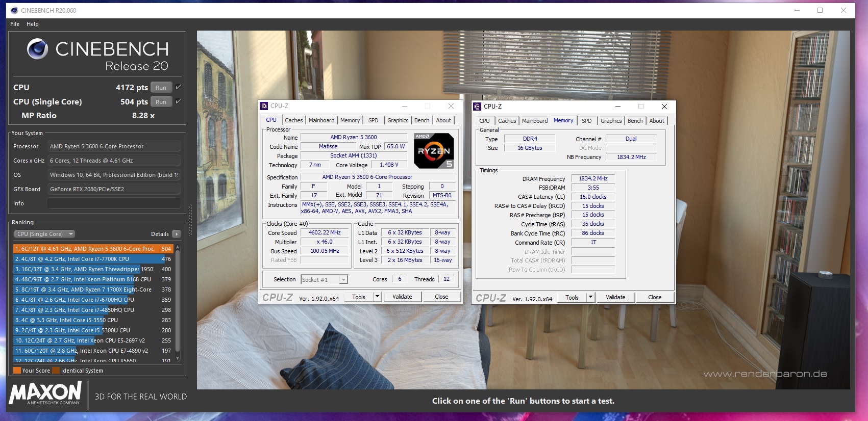Click the CPU-Z icon in left window title bar

tap(264, 106)
